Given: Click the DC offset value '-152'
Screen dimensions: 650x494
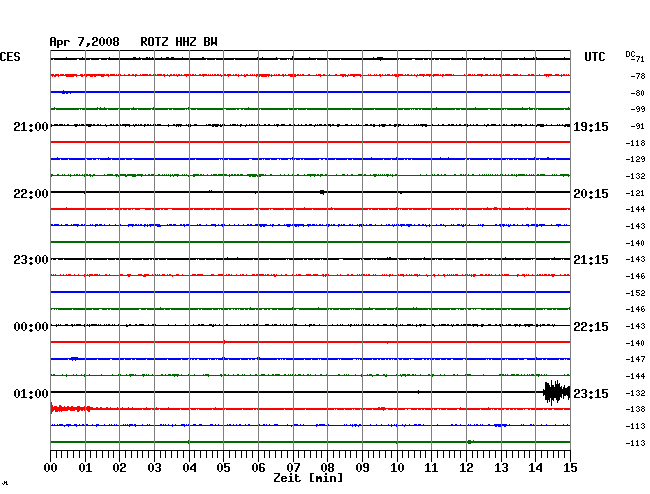Looking at the screenshot, I should point(635,293).
